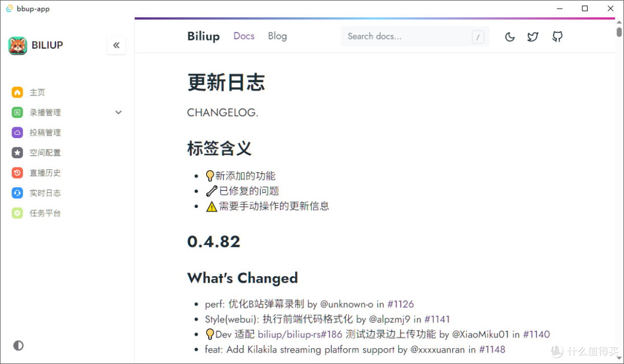624x364 pixels.
Task: Expand the 录播管理 submenu chevron
Action: (118, 113)
